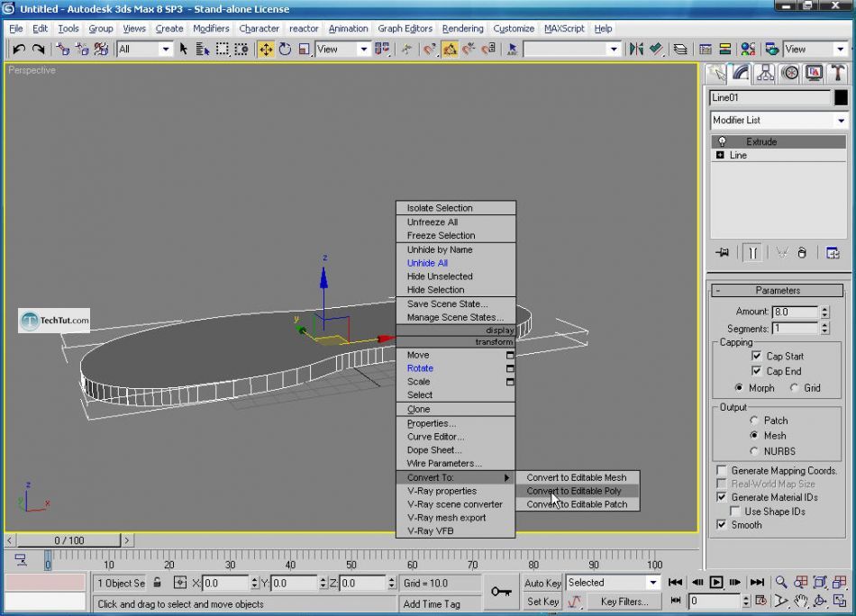Open the Display command panel tab
856x616 pixels.
click(x=814, y=74)
